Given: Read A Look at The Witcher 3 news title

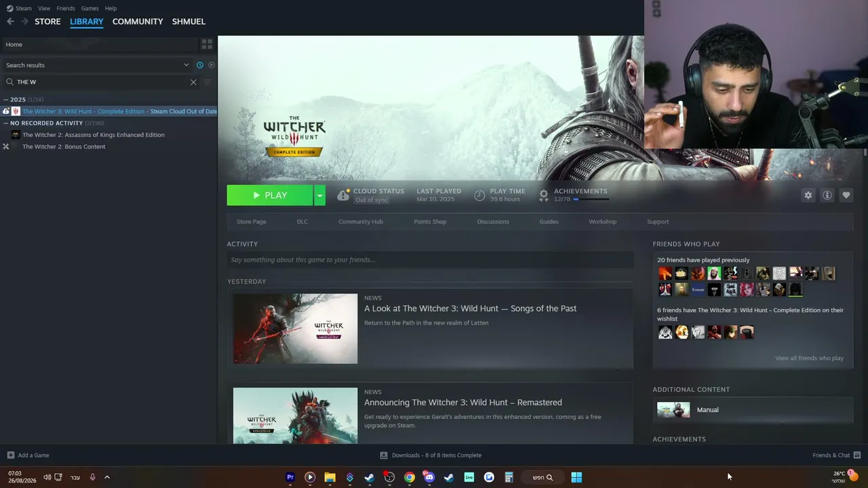Looking at the screenshot, I should (x=470, y=308).
